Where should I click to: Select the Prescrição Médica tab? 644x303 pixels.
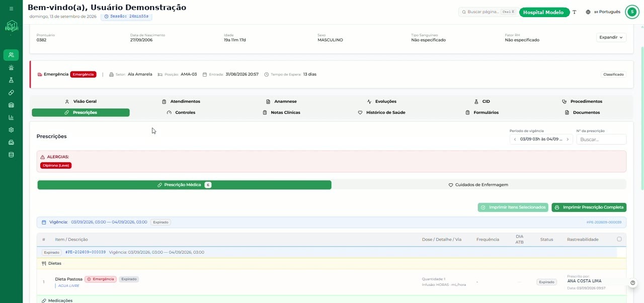(x=184, y=185)
